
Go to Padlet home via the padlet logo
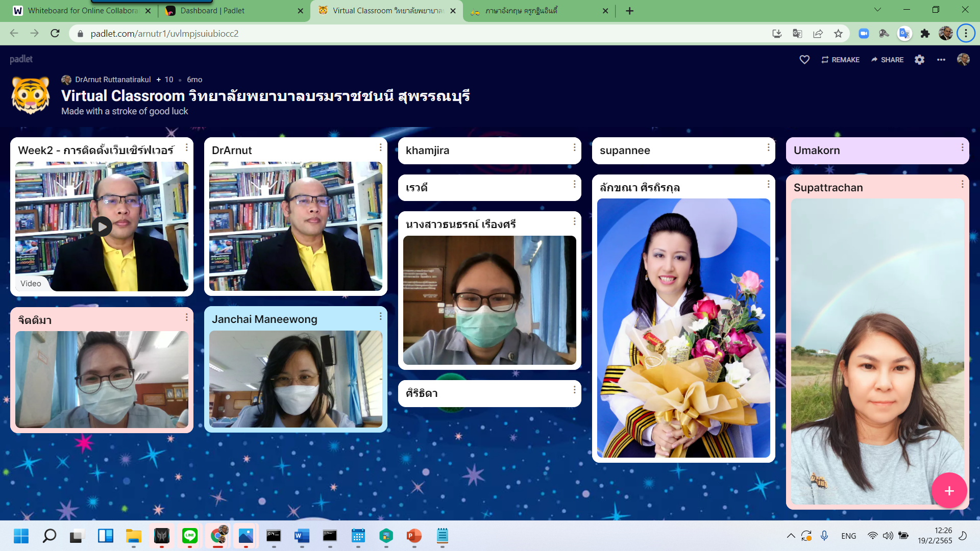[x=20, y=59]
